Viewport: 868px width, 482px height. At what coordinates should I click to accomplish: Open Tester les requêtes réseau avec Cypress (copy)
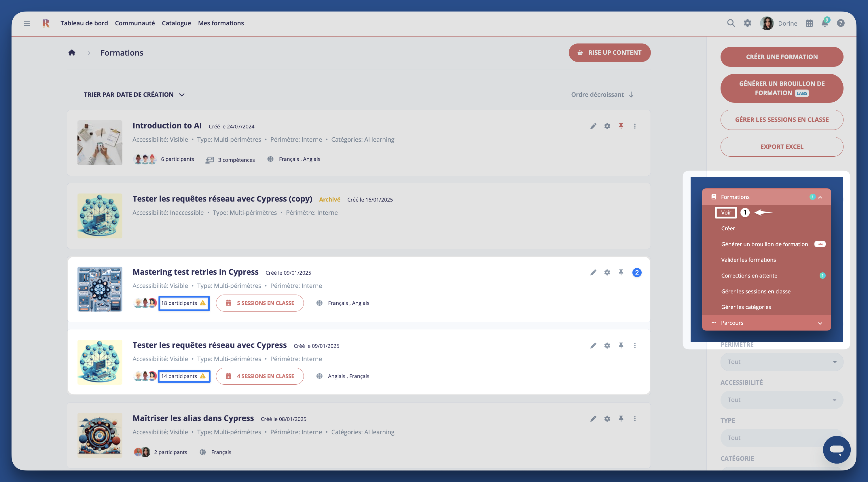(x=222, y=199)
